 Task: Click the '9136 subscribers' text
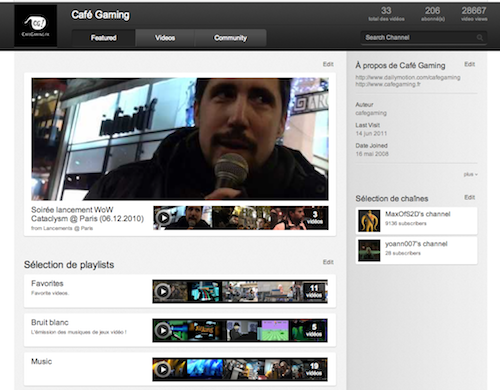(406, 223)
